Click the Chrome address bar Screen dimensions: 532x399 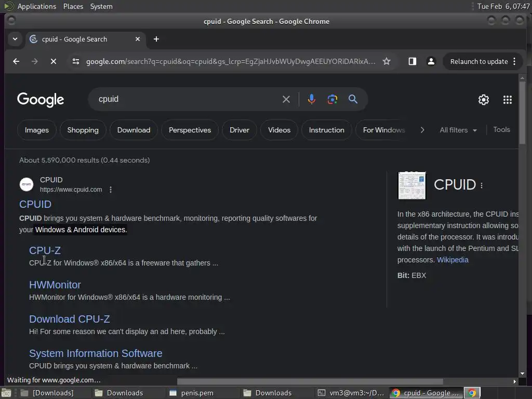231,61
